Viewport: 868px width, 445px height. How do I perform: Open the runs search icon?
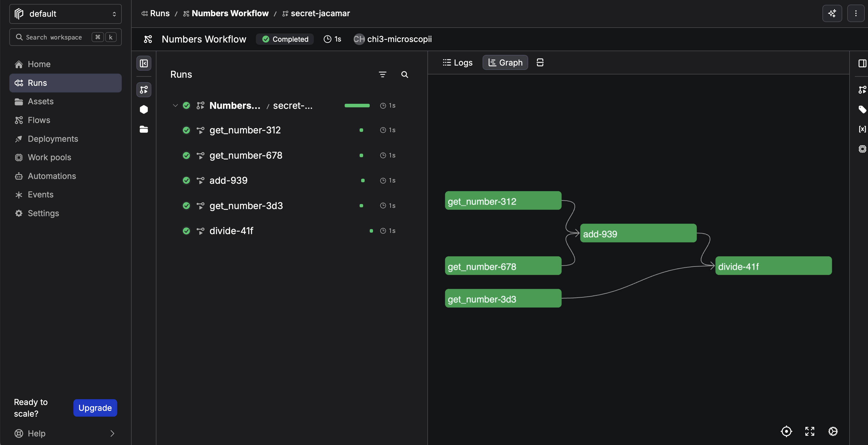point(405,74)
